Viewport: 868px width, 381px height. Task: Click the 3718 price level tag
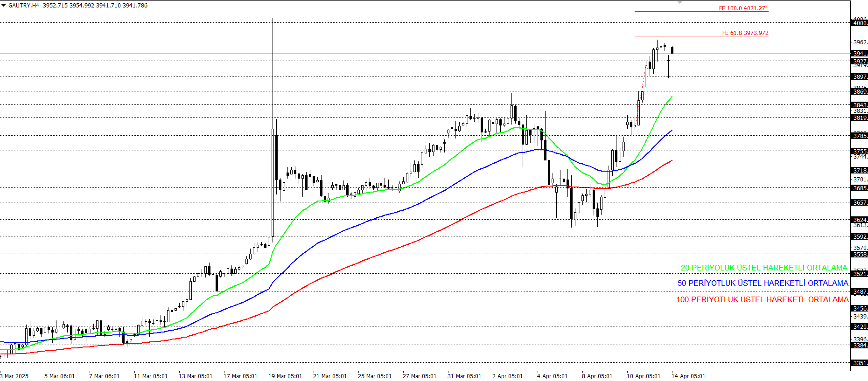pos(860,170)
